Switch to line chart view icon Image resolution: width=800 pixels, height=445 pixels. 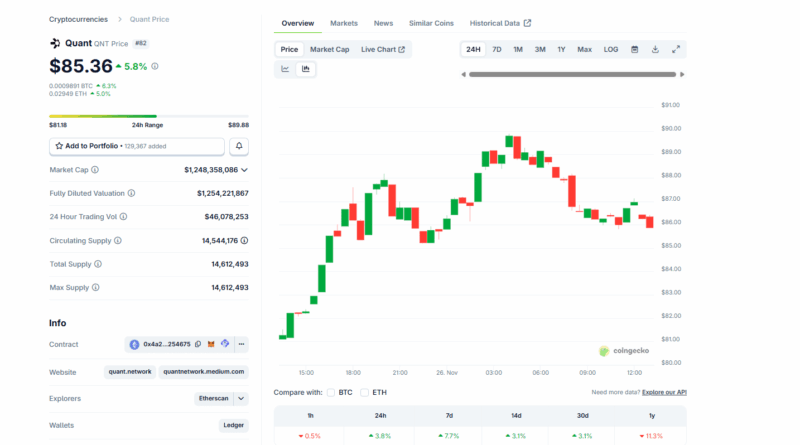tap(285, 69)
